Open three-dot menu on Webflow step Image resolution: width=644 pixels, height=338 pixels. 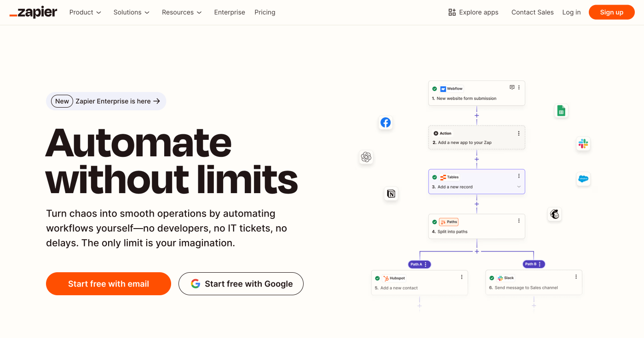pyautogui.click(x=519, y=87)
